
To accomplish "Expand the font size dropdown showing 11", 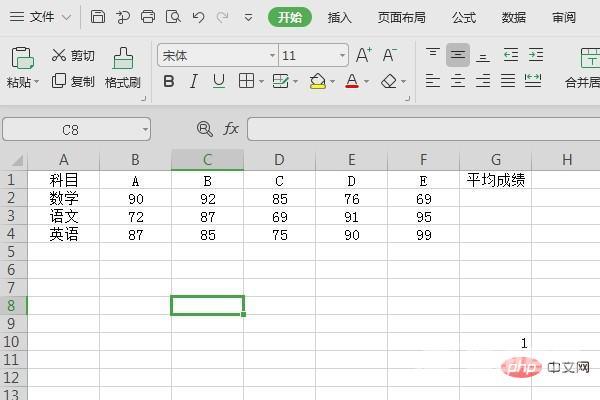I will [x=342, y=56].
